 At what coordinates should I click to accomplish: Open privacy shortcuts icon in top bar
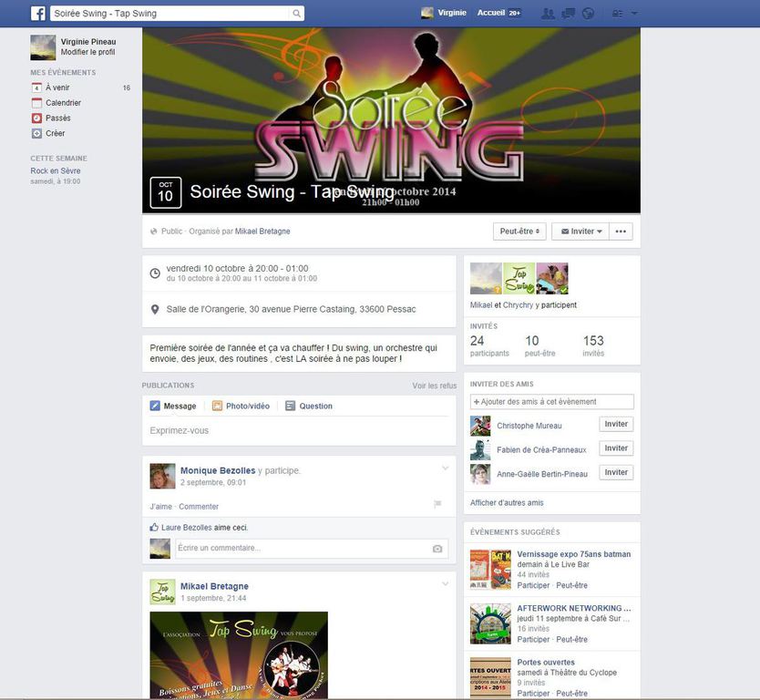618,14
